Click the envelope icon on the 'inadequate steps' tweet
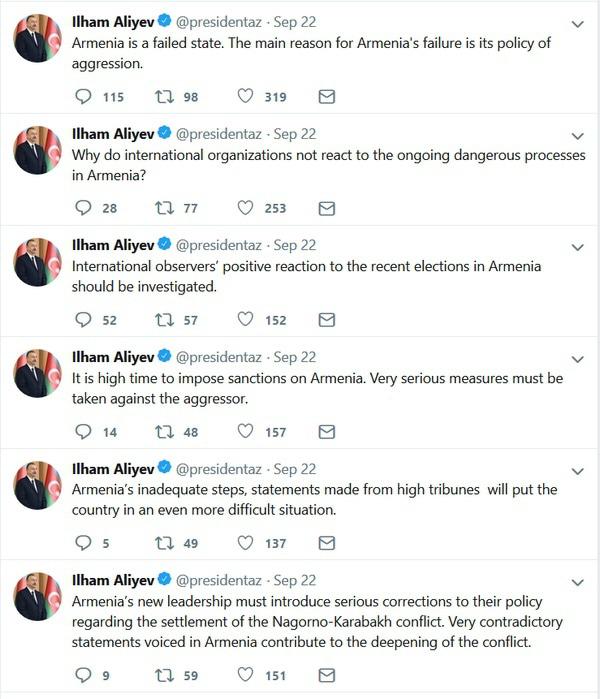Image resolution: width=600 pixels, height=699 pixels. [x=326, y=543]
